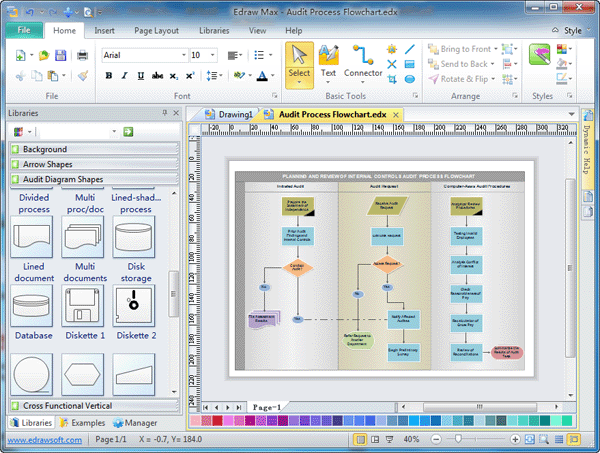This screenshot has height=453, width=600.
Task: Toggle Underline text formatting
Action: (x=141, y=76)
